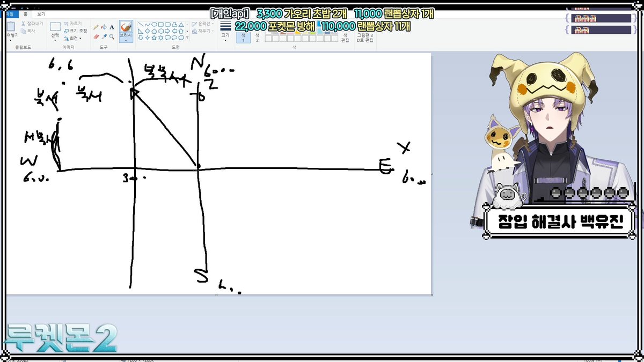The image size is (644, 362).
Task: Open the Rotate (회전) dropdown
Action: pos(73,38)
